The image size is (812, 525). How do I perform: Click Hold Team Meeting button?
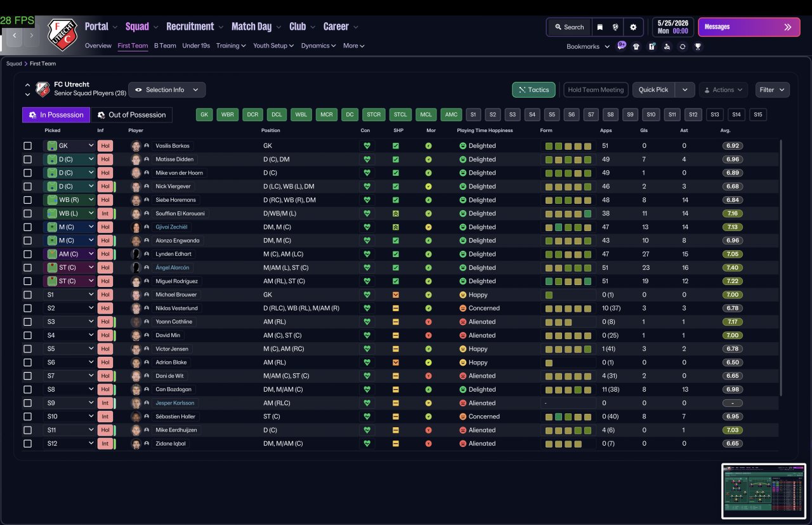click(596, 90)
